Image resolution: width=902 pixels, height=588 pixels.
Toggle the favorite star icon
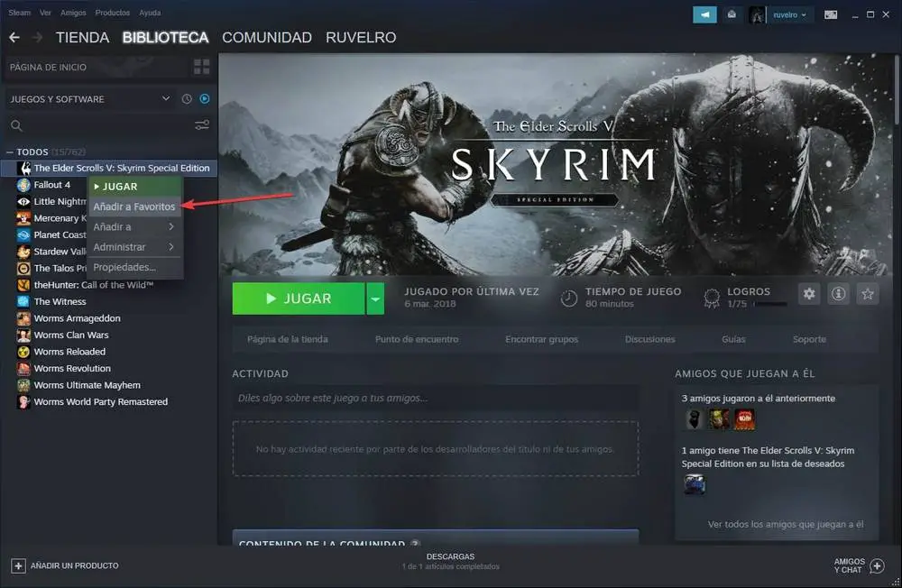click(x=868, y=294)
